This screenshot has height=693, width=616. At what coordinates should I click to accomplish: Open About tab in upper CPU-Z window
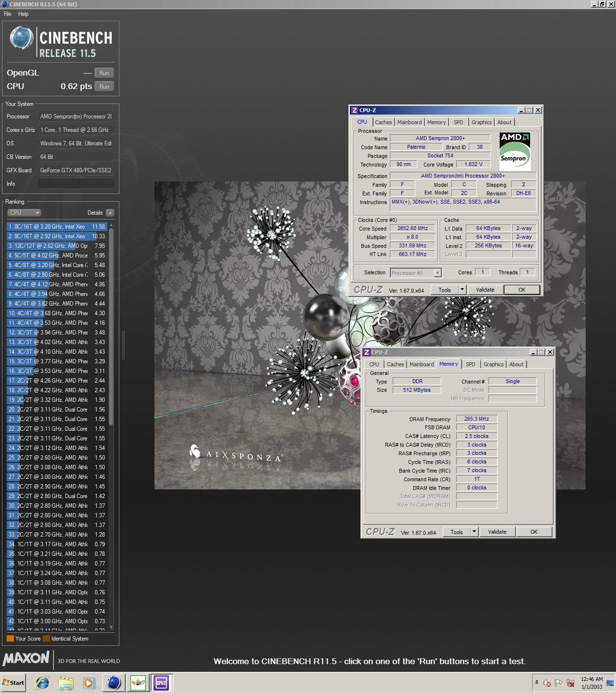coord(504,122)
